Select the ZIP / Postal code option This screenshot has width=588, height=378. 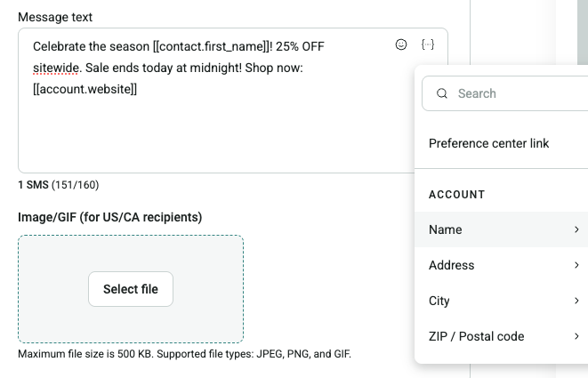[x=477, y=336]
